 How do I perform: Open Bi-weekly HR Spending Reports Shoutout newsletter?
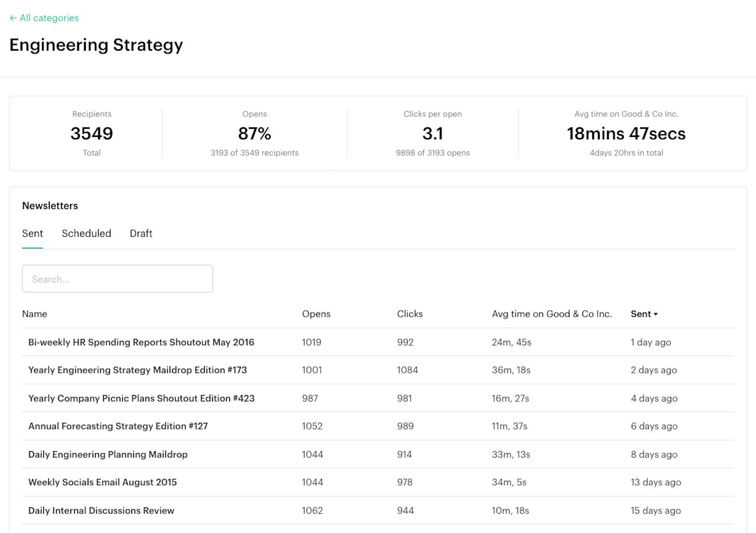[x=141, y=342]
